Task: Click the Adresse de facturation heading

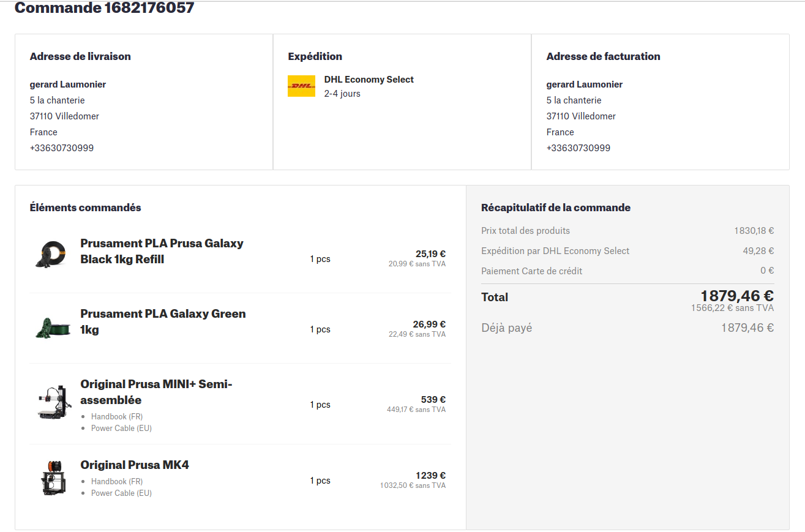Action: (603, 56)
